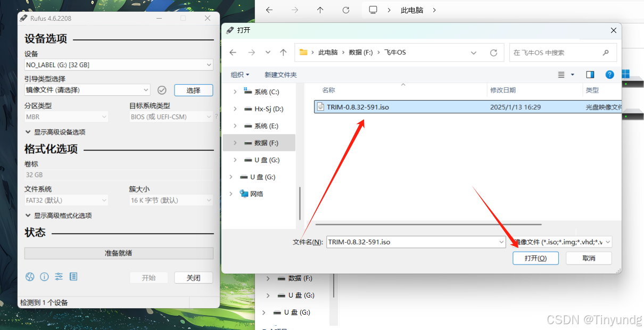The height and width of the screenshot is (330, 644).
Task: Click the blue help question mark icon
Action: [609, 75]
